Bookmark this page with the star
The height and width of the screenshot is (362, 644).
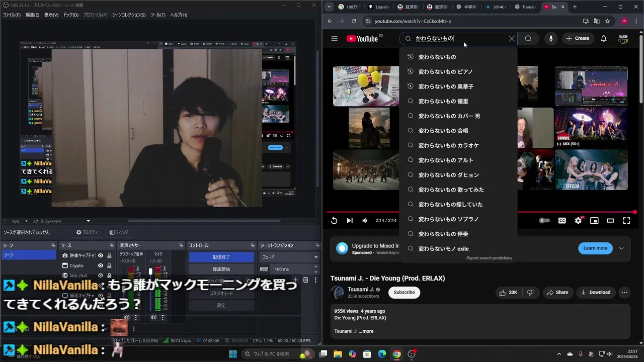(x=608, y=21)
